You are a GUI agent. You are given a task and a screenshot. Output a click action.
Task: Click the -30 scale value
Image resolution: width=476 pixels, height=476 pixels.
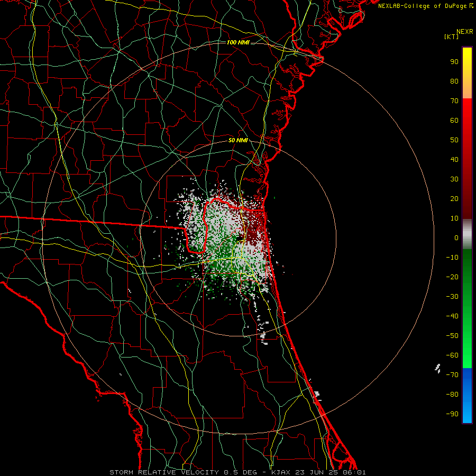(x=452, y=297)
